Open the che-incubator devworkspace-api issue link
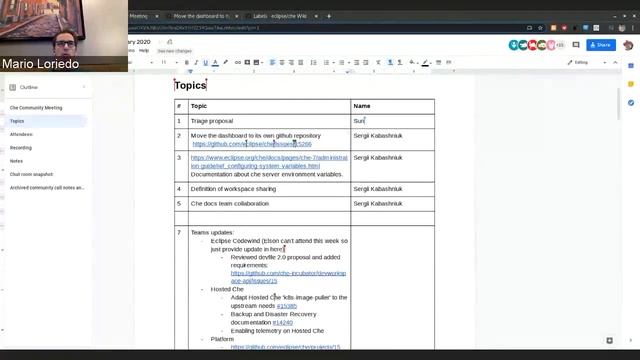 (x=288, y=277)
